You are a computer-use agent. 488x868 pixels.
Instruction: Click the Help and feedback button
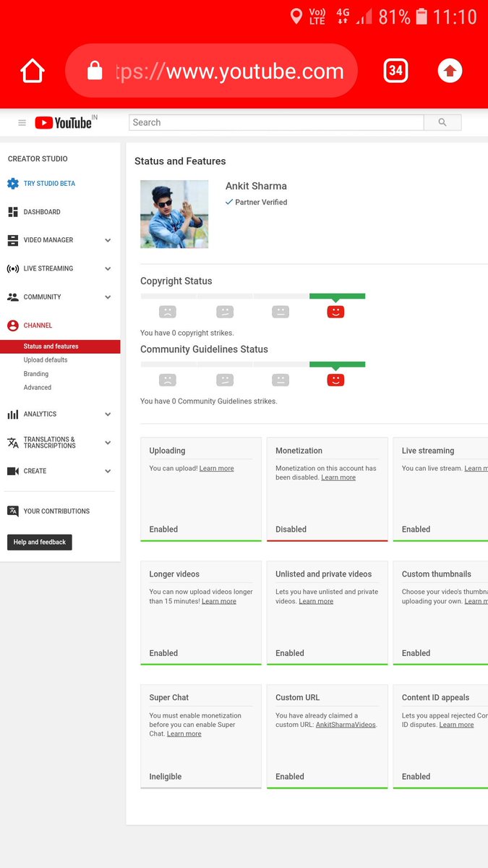[40, 542]
